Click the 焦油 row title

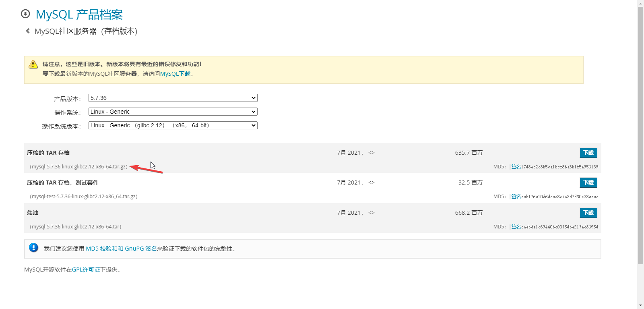coord(33,213)
